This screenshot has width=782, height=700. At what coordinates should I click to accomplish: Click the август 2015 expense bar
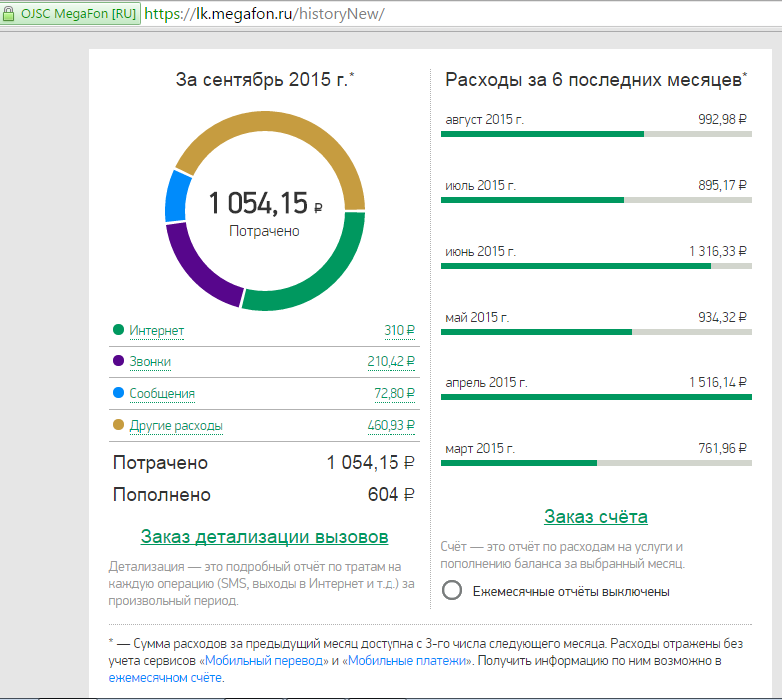596,134
